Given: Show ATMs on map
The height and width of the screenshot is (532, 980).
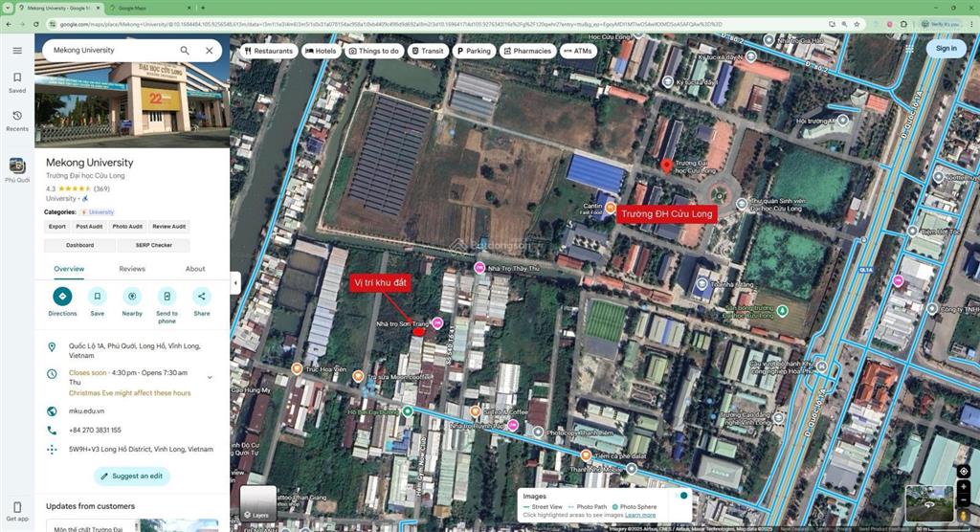Looking at the screenshot, I should pyautogui.click(x=578, y=51).
